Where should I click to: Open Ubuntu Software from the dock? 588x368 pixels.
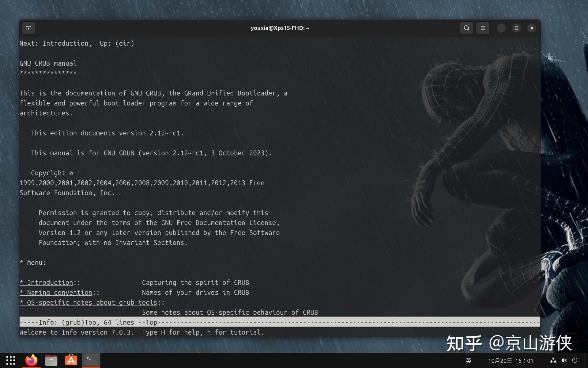click(x=71, y=360)
